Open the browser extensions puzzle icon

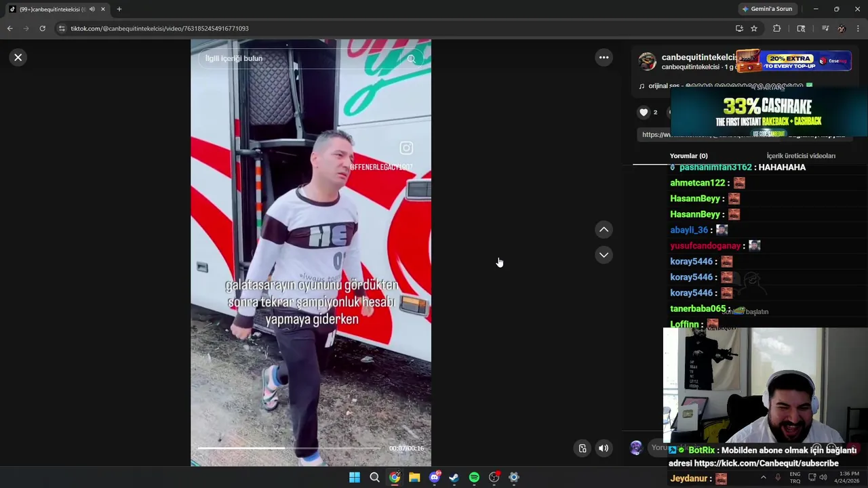coord(776,28)
